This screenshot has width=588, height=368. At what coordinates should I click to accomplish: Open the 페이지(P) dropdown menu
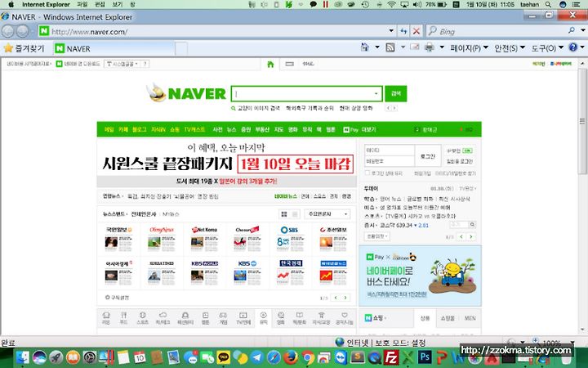(x=470, y=47)
